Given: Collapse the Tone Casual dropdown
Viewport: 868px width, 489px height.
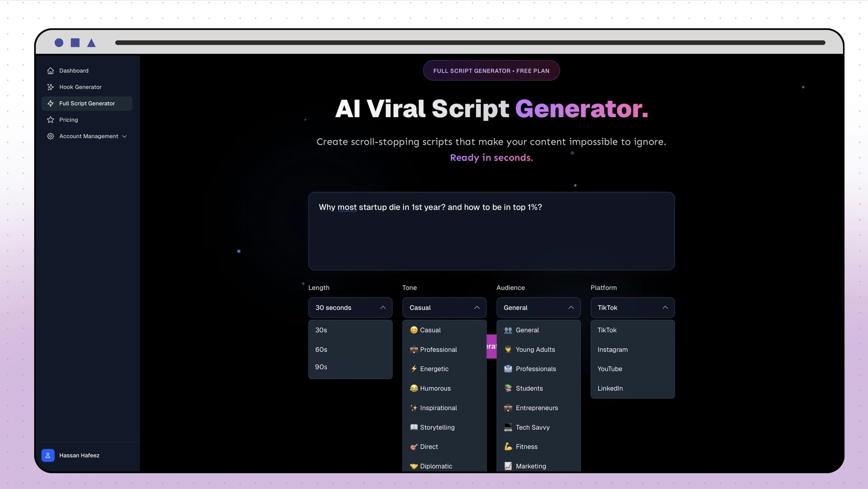Looking at the screenshot, I should [444, 308].
